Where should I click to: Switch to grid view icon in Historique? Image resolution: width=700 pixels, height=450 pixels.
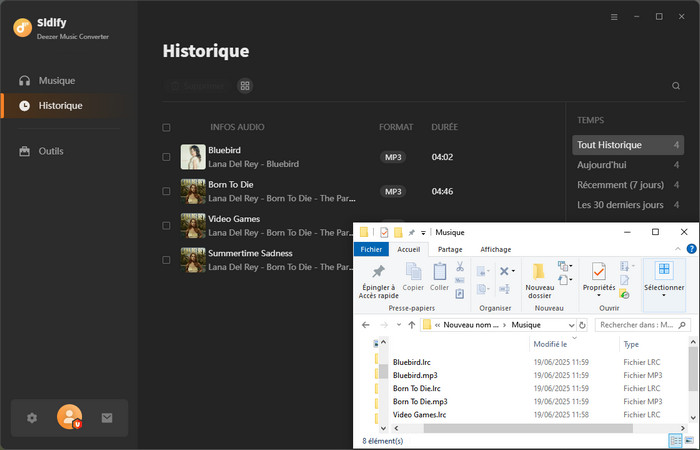point(245,87)
